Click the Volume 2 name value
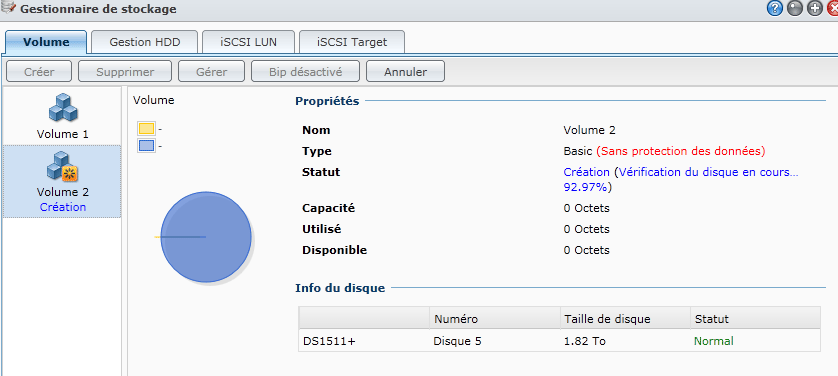 [589, 130]
